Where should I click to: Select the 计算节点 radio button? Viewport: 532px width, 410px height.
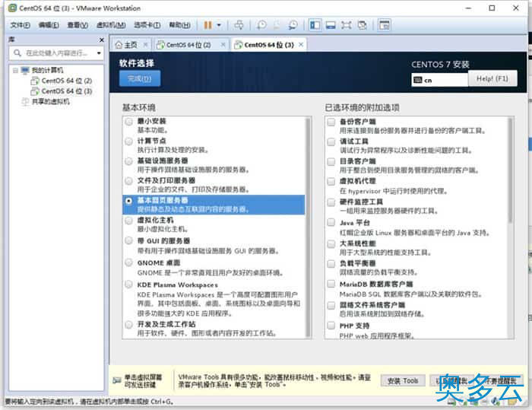point(128,141)
